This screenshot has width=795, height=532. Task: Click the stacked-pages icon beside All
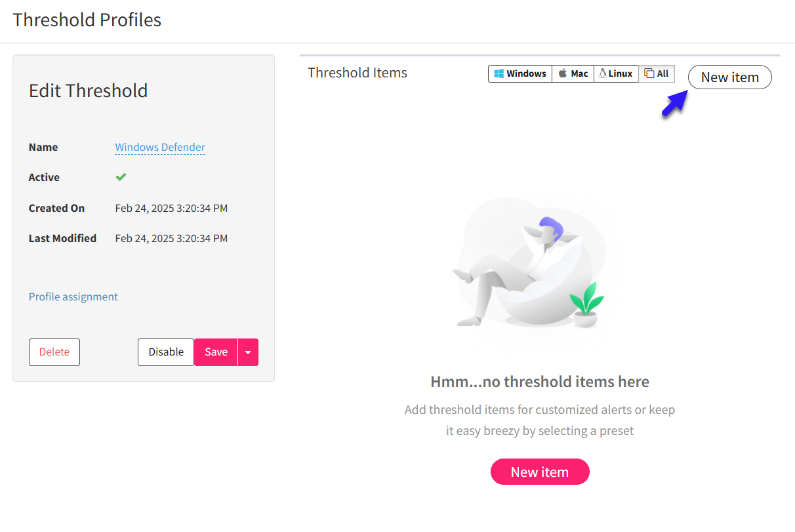pyautogui.click(x=649, y=73)
